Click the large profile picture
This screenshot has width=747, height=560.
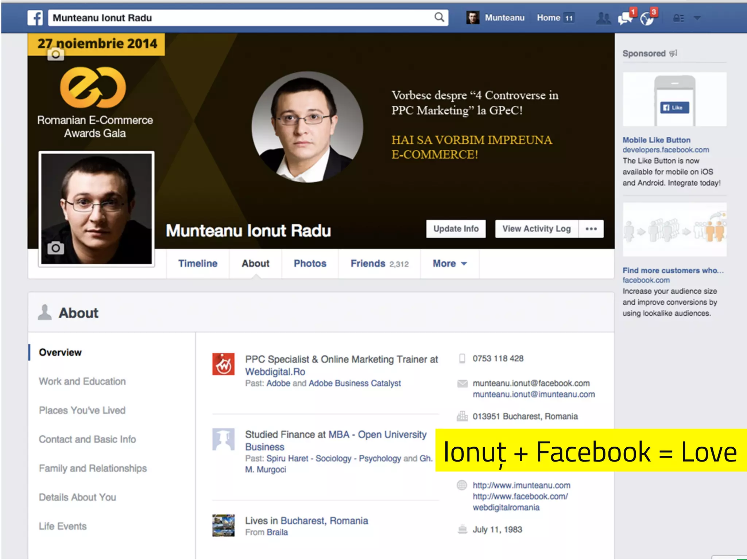tap(96, 209)
